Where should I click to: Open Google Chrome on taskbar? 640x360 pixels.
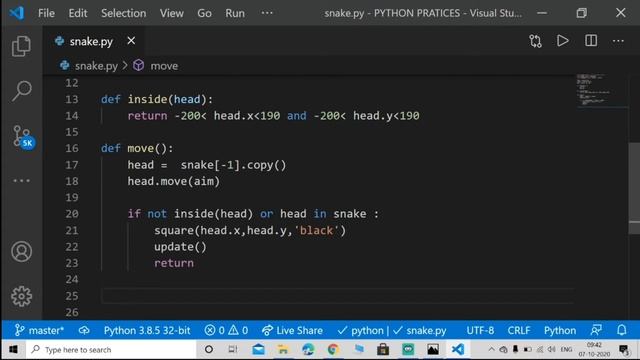[333, 350]
